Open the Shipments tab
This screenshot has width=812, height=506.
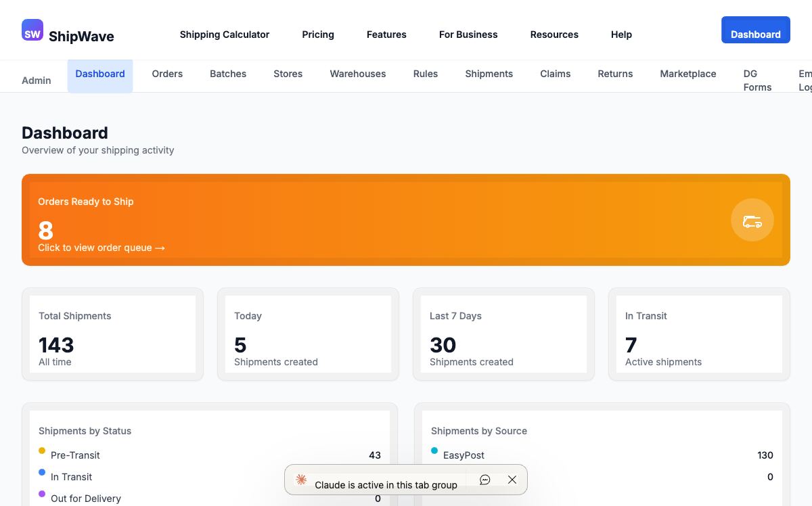tap(489, 74)
